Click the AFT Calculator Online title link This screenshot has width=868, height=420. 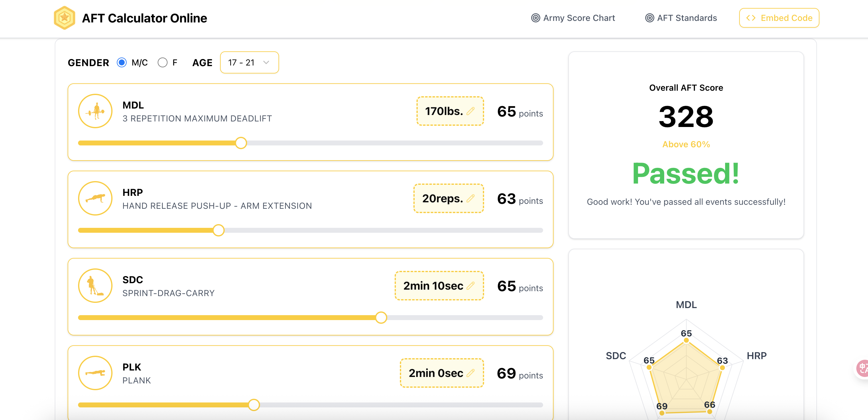pos(144,18)
